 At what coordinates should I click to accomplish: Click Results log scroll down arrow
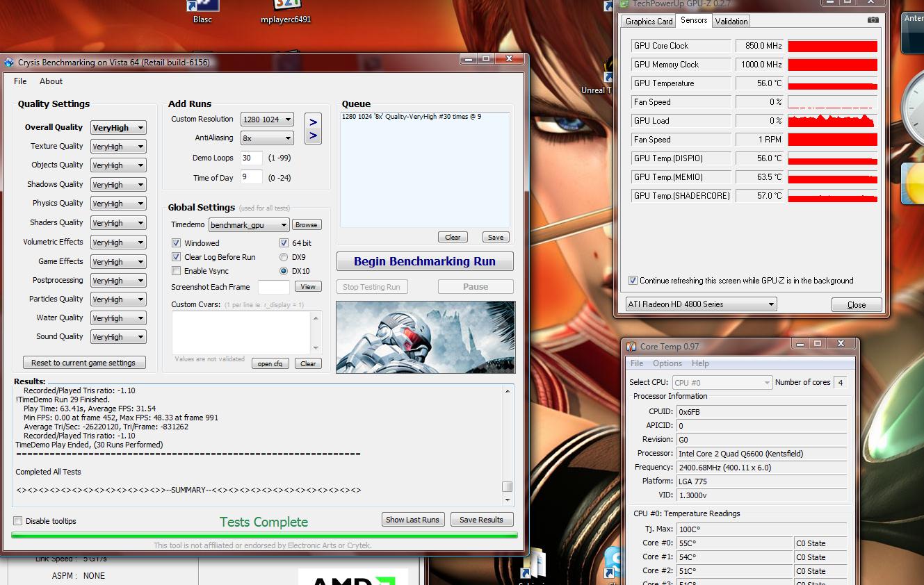pyautogui.click(x=508, y=500)
